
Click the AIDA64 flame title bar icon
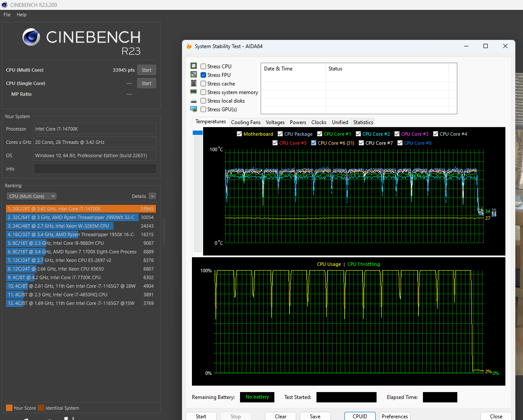pos(189,46)
